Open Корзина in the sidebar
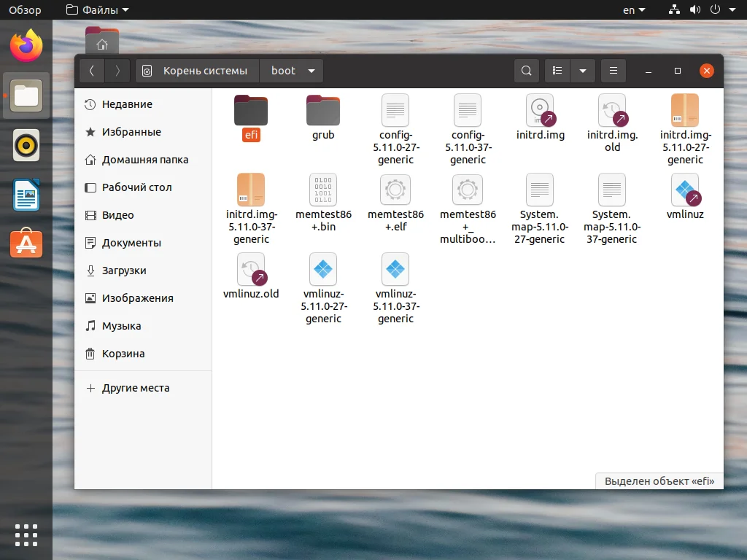Screen dimensions: 747x560 pos(123,354)
